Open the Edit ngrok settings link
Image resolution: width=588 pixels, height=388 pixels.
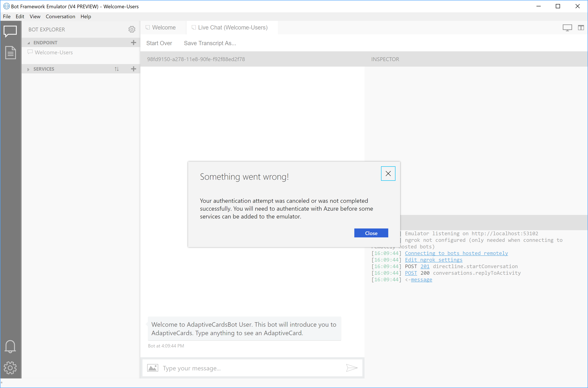(433, 260)
